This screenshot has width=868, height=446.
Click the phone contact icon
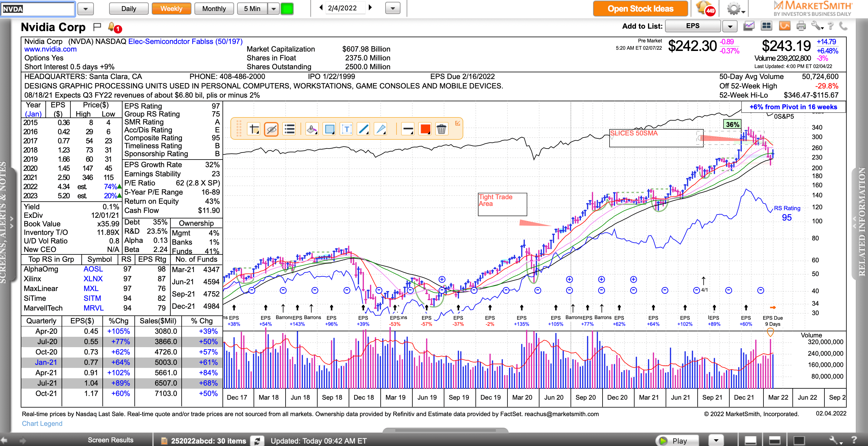pyautogui.click(x=843, y=26)
